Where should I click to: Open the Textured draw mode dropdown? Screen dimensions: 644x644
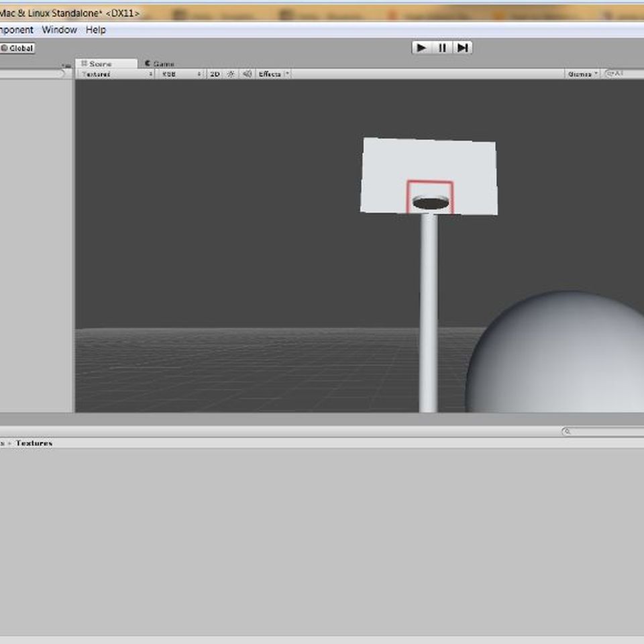[x=115, y=74]
